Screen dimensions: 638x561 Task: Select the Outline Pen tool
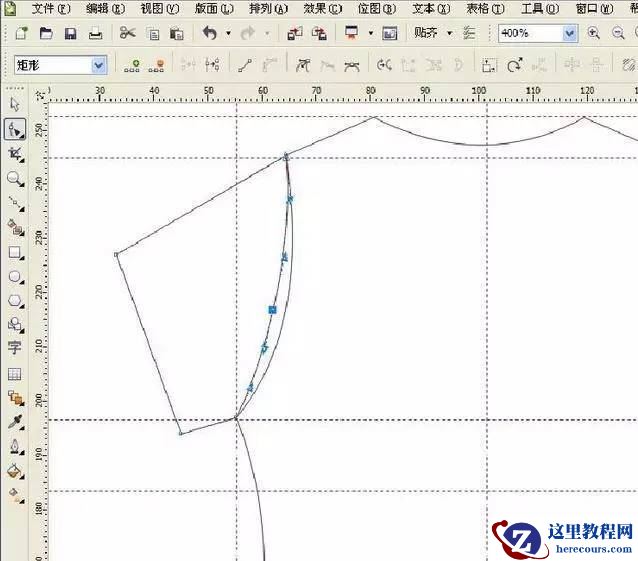(x=16, y=446)
